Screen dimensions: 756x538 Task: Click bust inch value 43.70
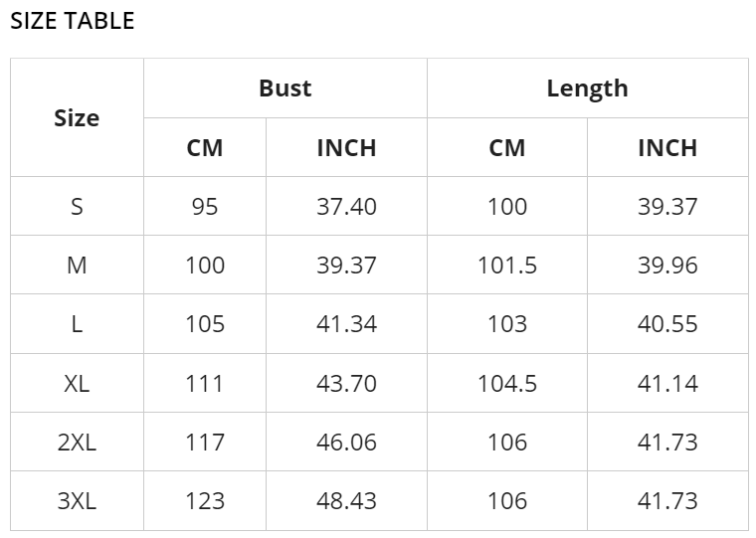coord(346,383)
